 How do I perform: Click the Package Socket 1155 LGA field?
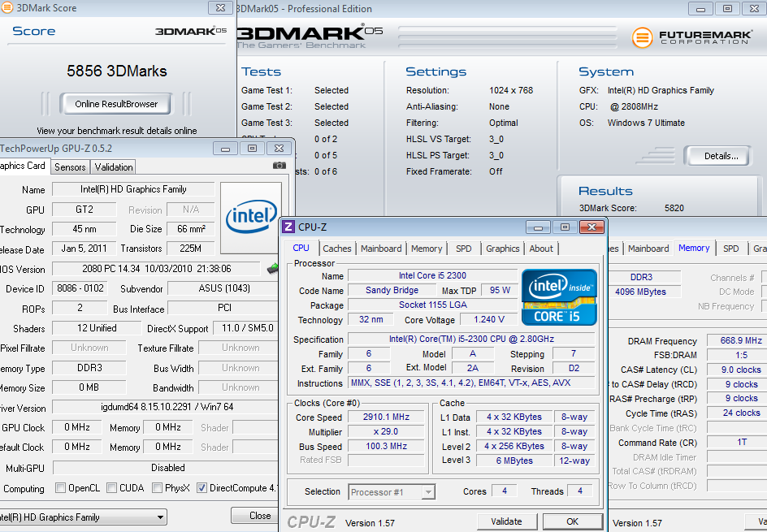tap(432, 305)
